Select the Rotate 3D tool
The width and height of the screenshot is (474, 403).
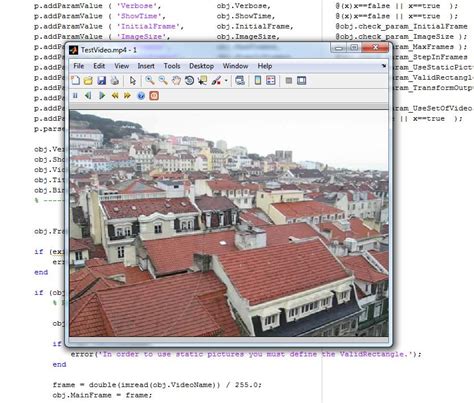pyautogui.click(x=189, y=80)
